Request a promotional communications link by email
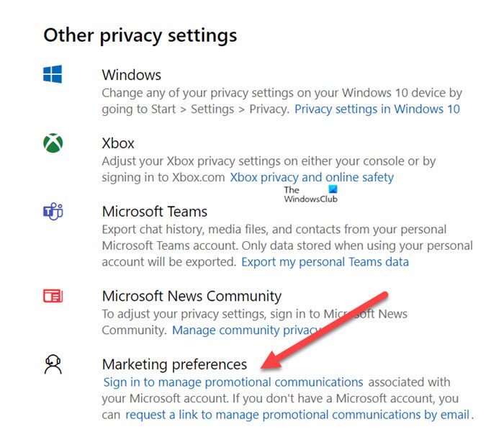 point(297,415)
